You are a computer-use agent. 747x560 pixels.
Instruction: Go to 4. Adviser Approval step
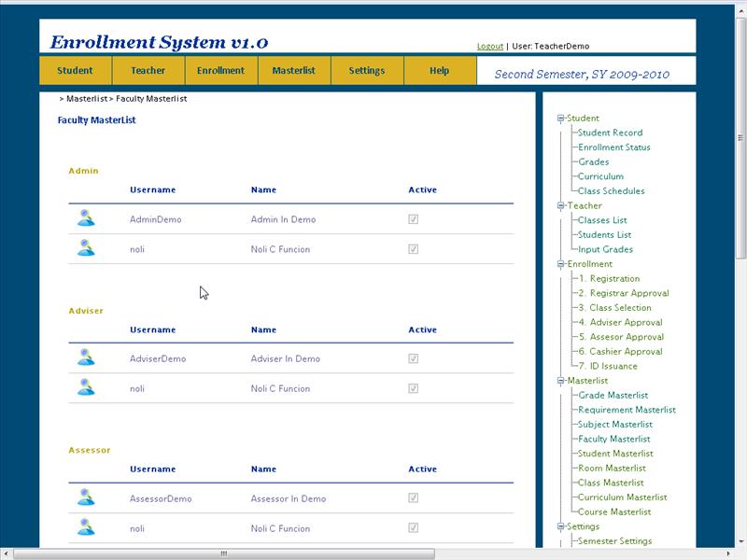(620, 322)
